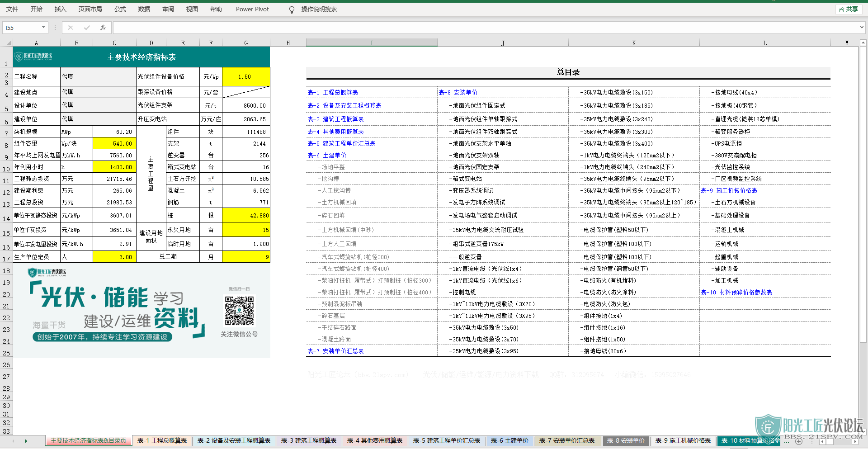Open the 帮助 ribbon tab
The image size is (868, 449).
(216, 9)
